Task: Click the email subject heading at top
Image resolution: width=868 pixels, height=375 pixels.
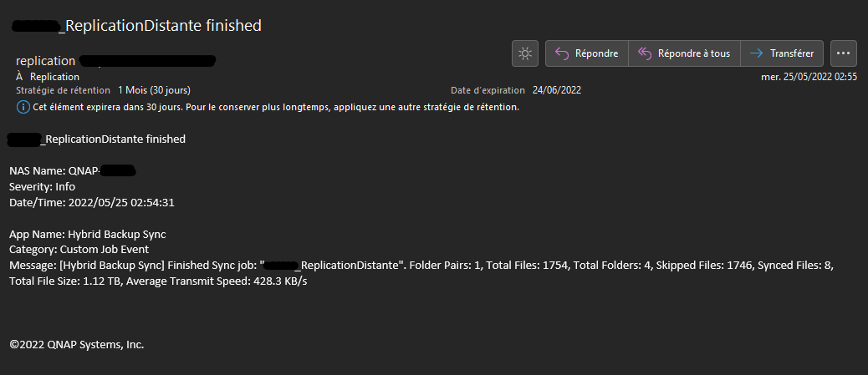Action: [162, 26]
